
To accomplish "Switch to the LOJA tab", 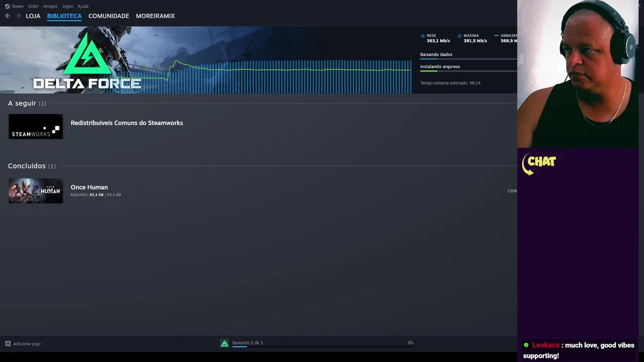I will tap(33, 16).
